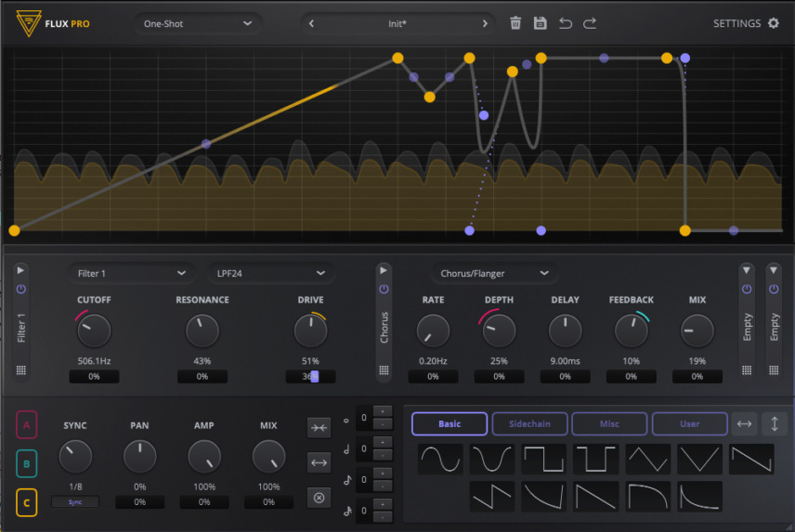This screenshot has height=532, width=795.
Task: Switch to the User shapes tab
Action: click(689, 423)
